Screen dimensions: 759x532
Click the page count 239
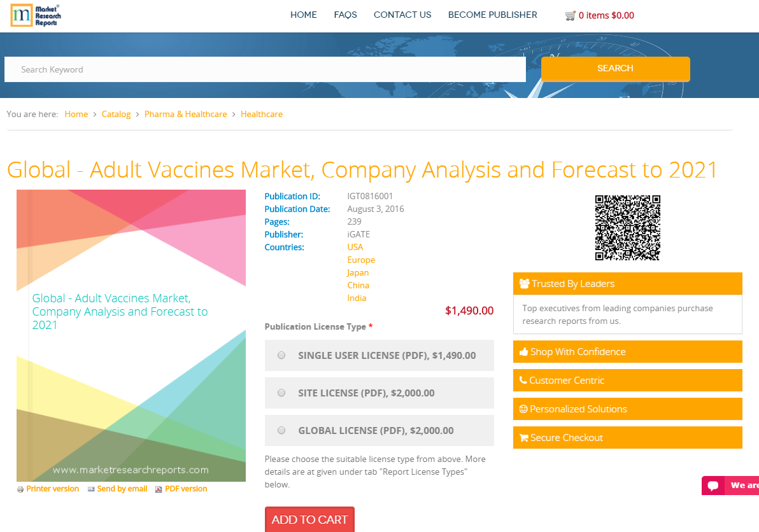click(354, 221)
